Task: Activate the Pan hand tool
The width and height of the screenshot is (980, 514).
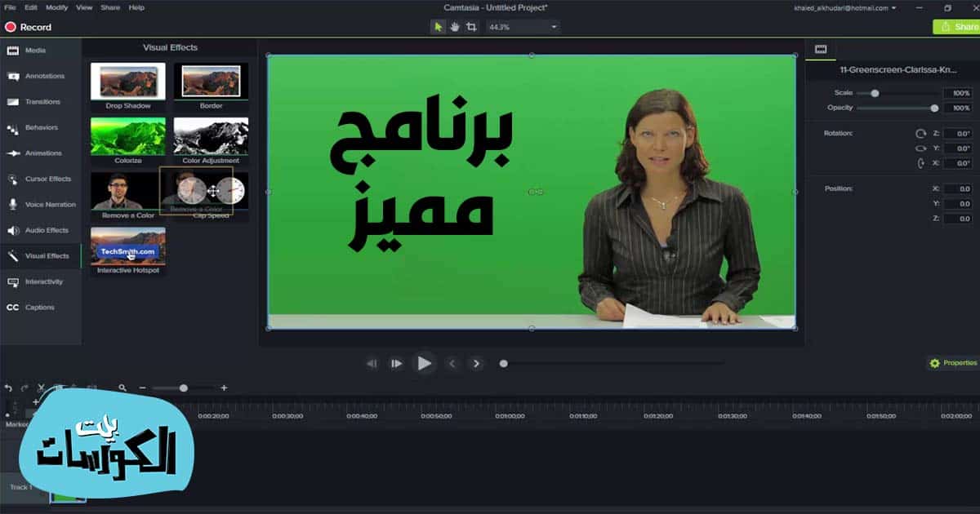Action: click(455, 27)
